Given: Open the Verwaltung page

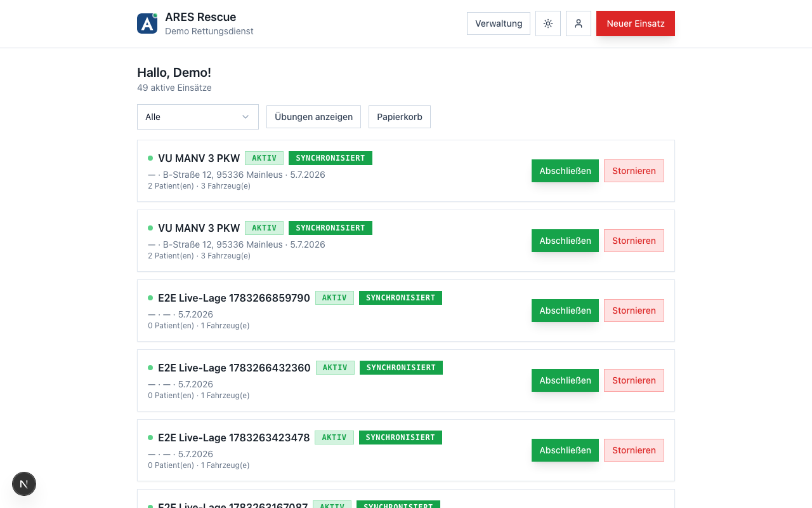Looking at the screenshot, I should (499, 23).
